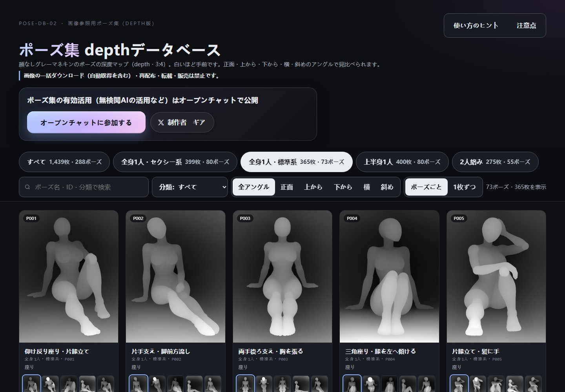Click the P001 ID badge
This screenshot has width=565, height=392.
point(31,218)
